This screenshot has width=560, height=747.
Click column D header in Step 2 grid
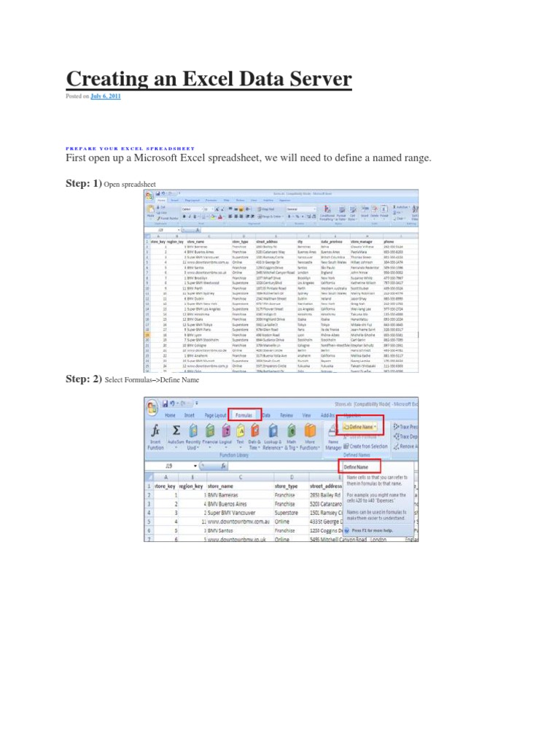click(292, 477)
